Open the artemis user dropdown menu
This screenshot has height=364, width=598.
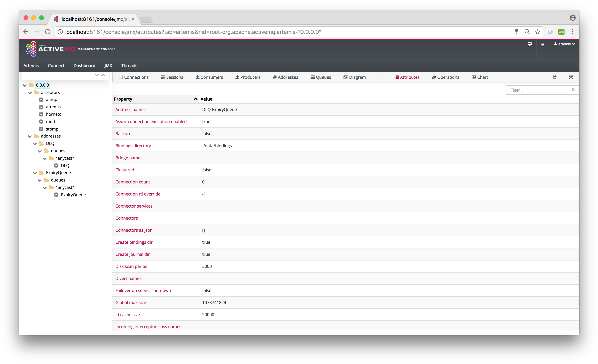click(x=564, y=44)
